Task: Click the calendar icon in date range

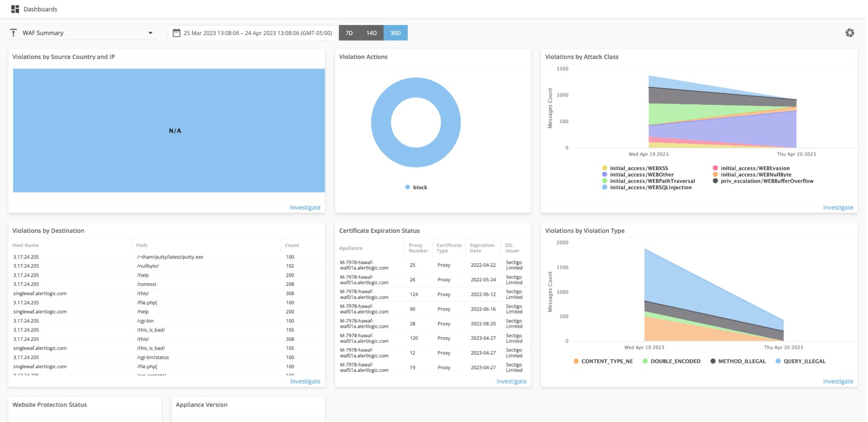Action: tap(176, 33)
